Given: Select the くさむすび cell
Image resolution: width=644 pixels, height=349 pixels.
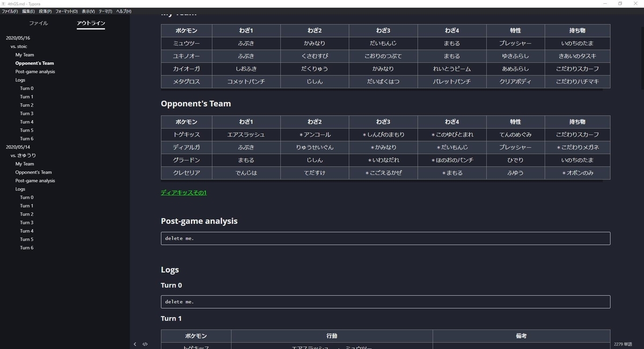Looking at the screenshot, I should (x=314, y=56).
